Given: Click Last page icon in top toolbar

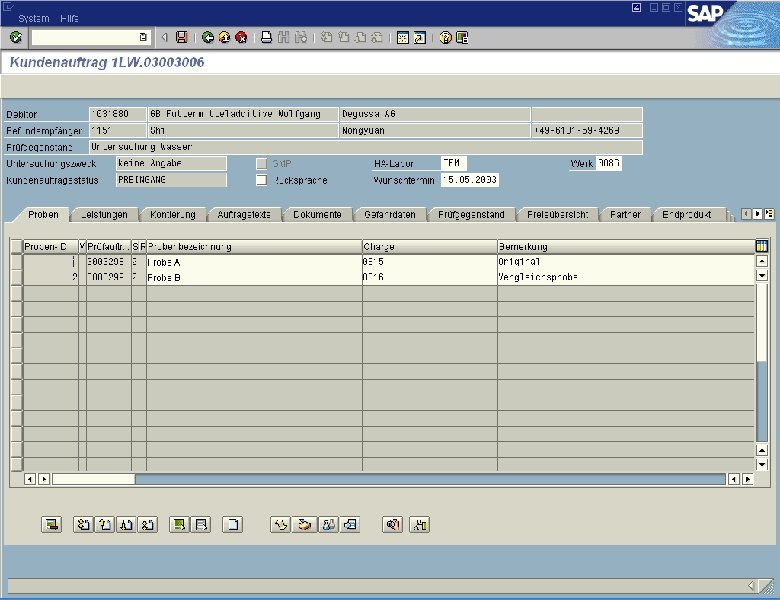Looking at the screenshot, I should tap(377, 37).
